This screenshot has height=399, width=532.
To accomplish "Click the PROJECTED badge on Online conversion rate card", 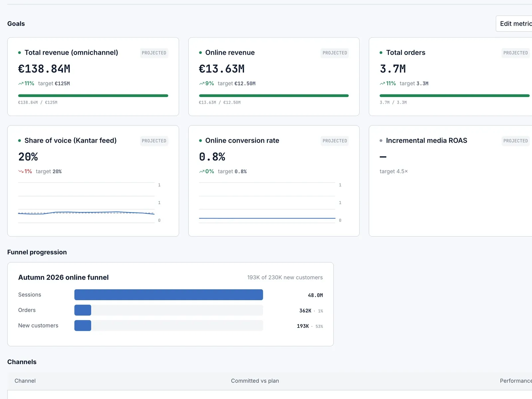I will click(x=334, y=141).
